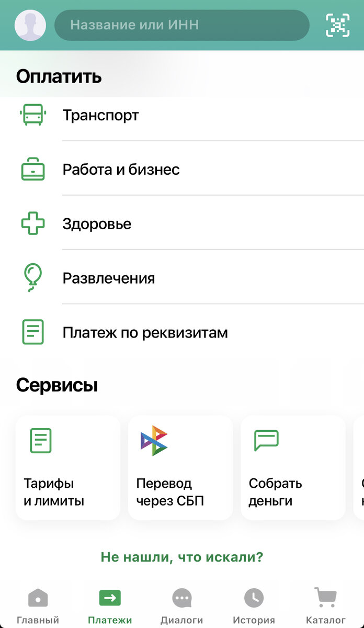The image size is (364, 628).
Task: Tap the medical cross icon for Здоровье
Action: 33,224
